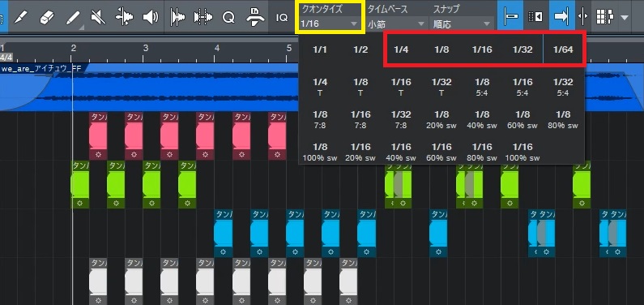Image resolution: width=644 pixels, height=305 pixels.
Task: Select 1/32 T triplet quantize
Action: [441, 87]
